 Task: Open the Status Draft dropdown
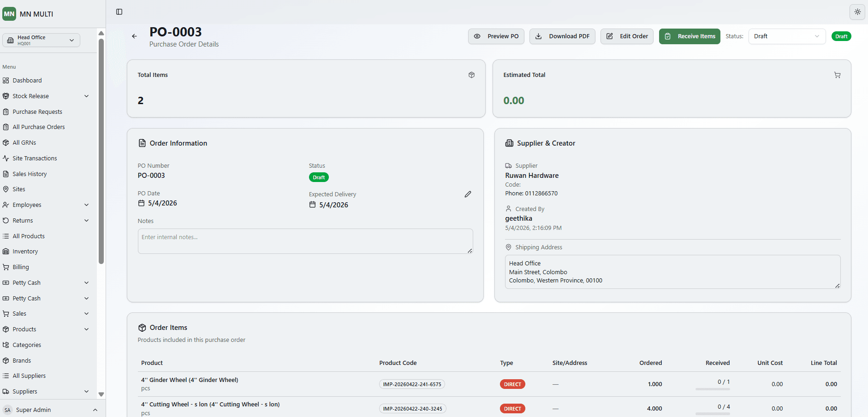[x=787, y=36]
